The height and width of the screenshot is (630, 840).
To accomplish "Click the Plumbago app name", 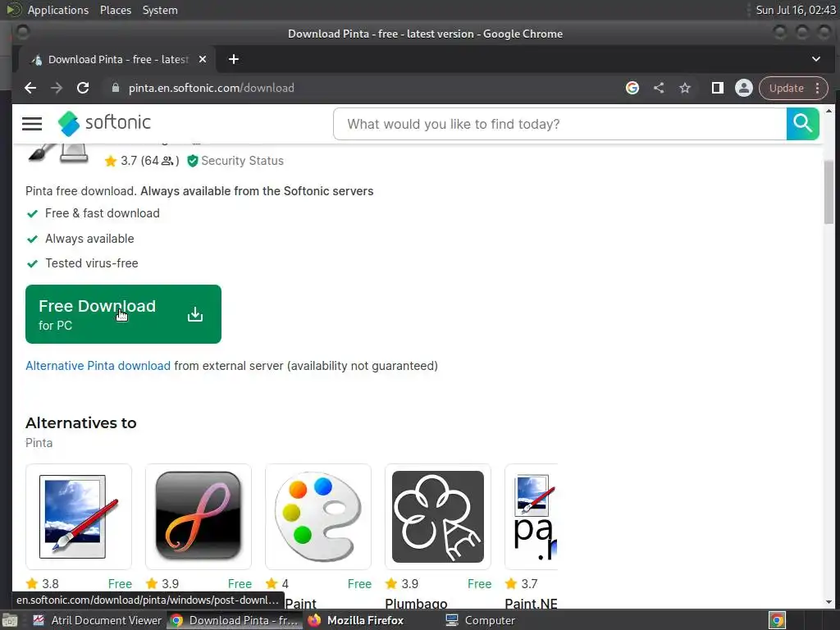I will tap(416, 603).
